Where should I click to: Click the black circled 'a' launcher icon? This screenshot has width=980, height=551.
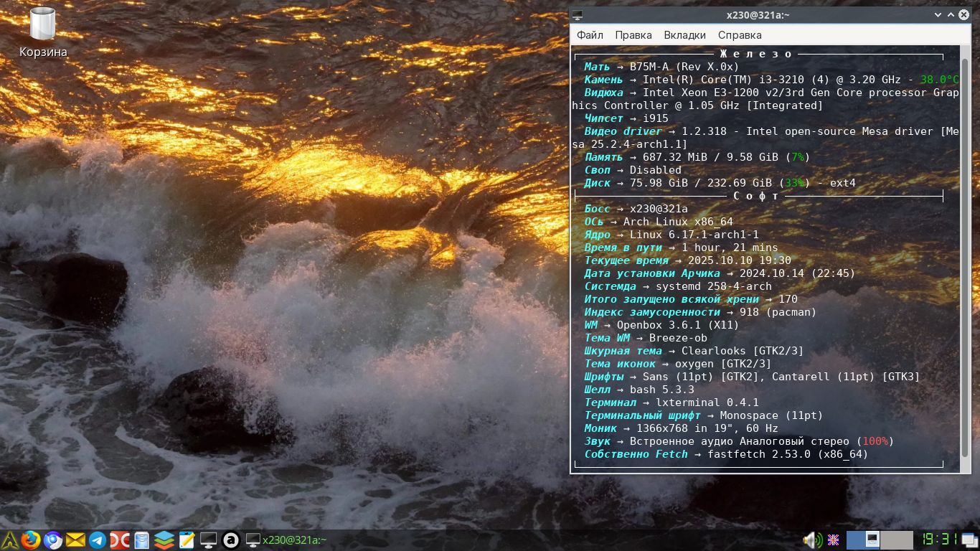(x=230, y=540)
